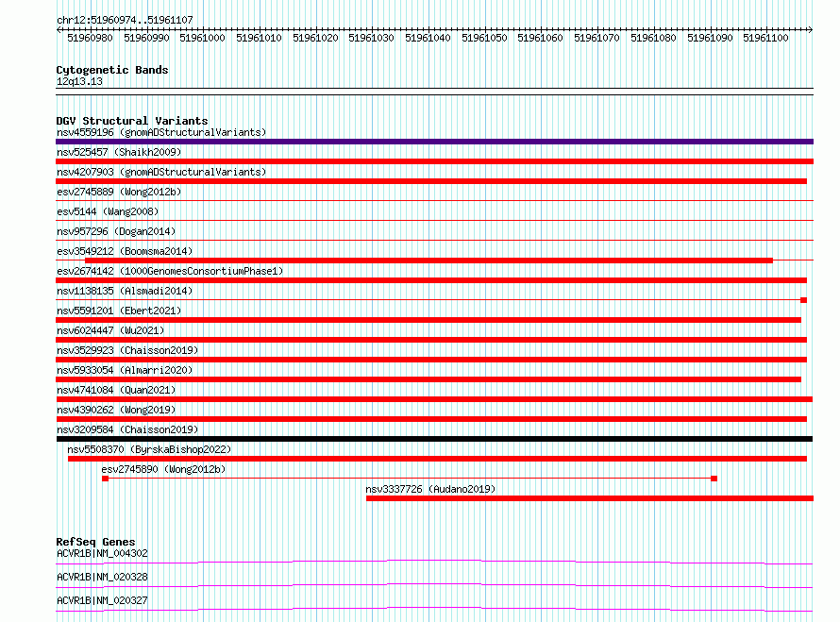Open the nsv4207903 gnomADStructuralVariants variant label
840x622 pixels.
pyautogui.click(x=161, y=172)
